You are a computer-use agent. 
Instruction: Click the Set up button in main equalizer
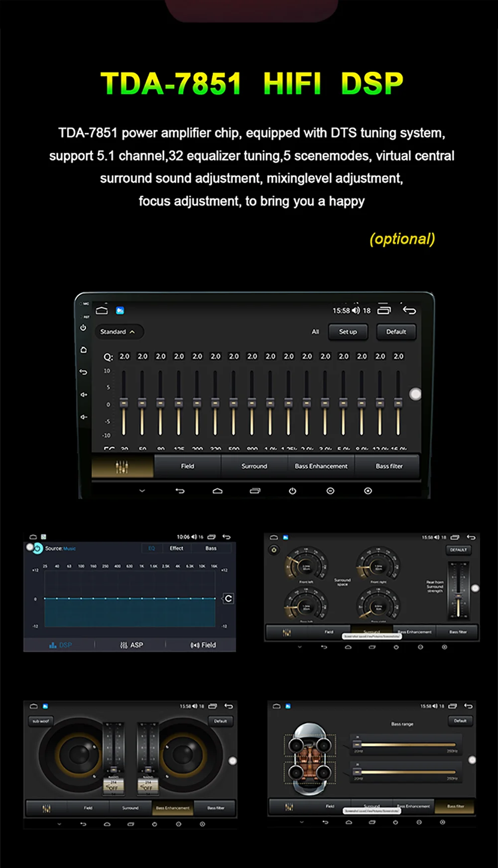coord(348,332)
